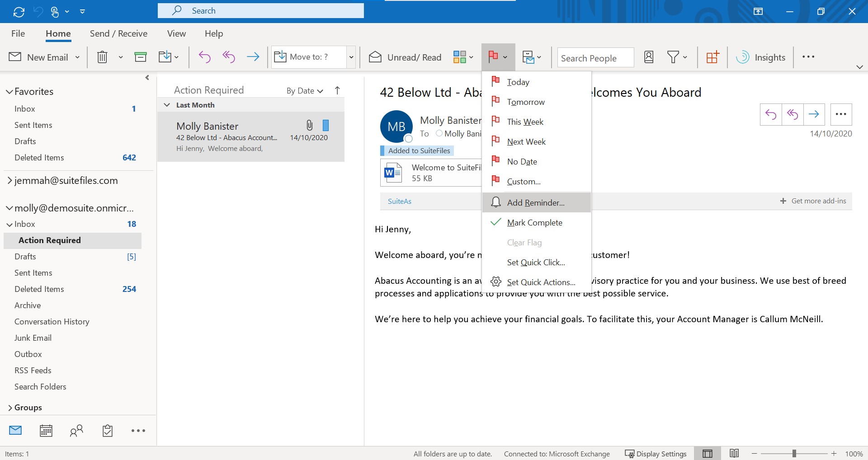Click the Reply icon in ribbon
This screenshot has height=460, width=868.
click(x=205, y=57)
